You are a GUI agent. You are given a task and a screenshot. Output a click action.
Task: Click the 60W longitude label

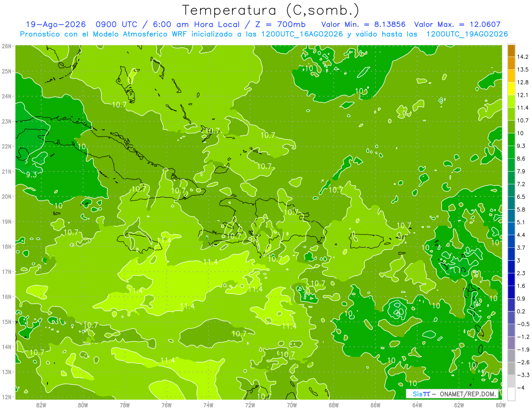tap(501, 405)
